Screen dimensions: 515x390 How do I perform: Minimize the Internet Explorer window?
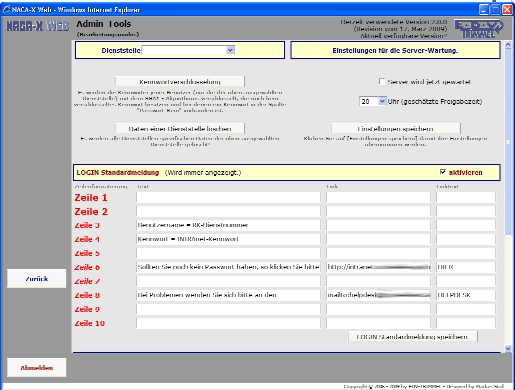coord(484,9)
